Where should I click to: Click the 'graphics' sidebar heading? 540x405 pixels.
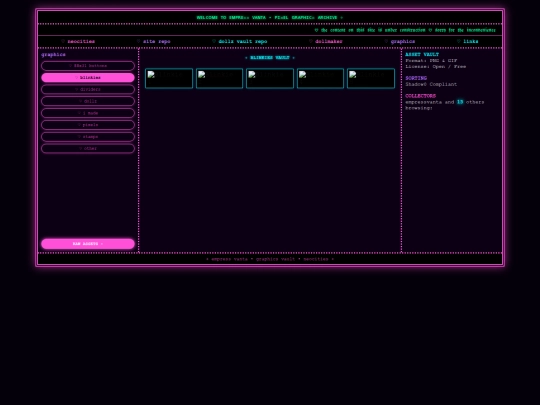[x=53, y=54]
